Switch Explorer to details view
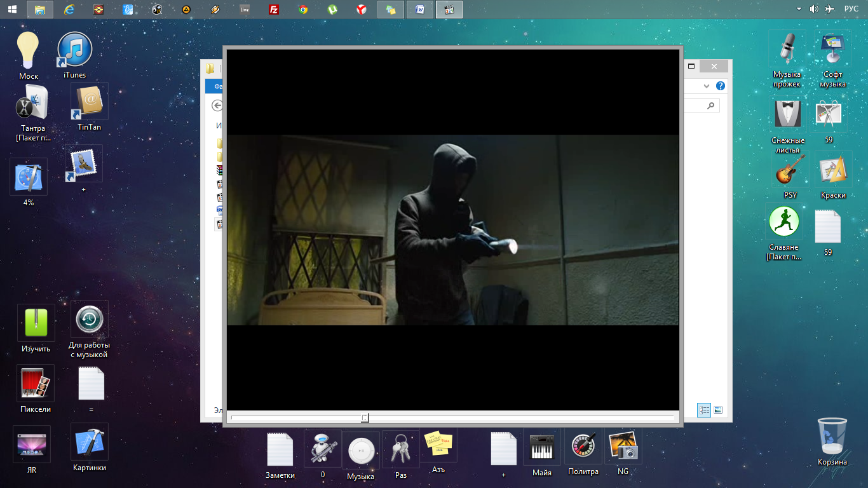 pyautogui.click(x=704, y=410)
